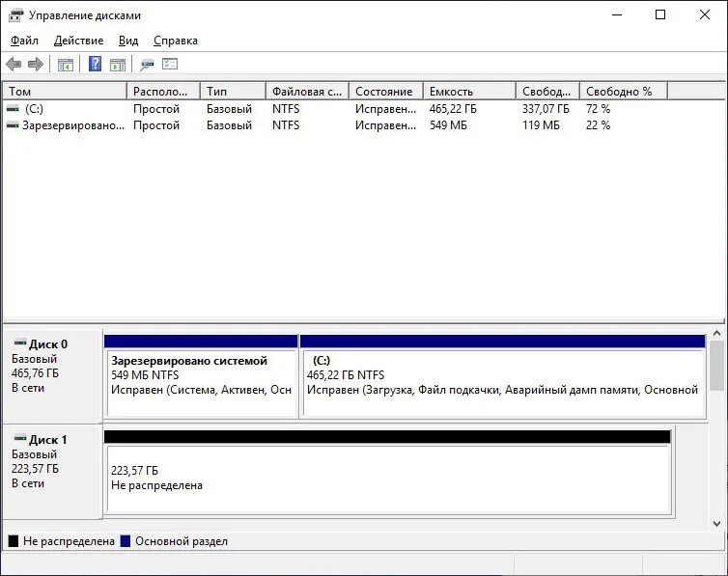Screen dimensions: 728x576
Task: Toggle the console tree pane icon
Action: 66,65
